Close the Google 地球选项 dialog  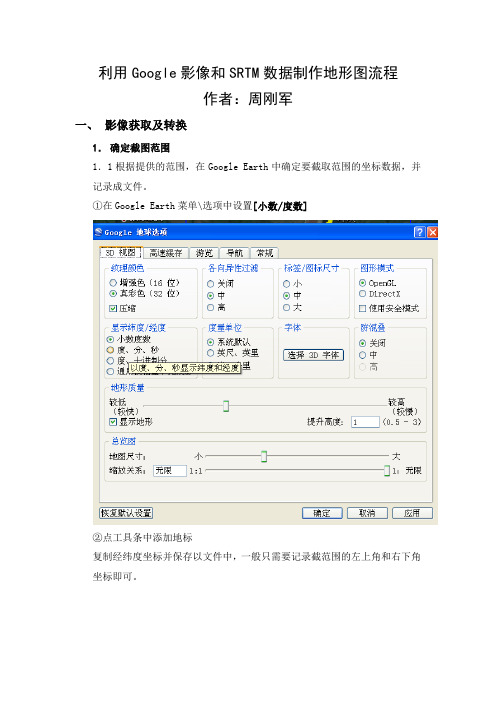point(432,232)
